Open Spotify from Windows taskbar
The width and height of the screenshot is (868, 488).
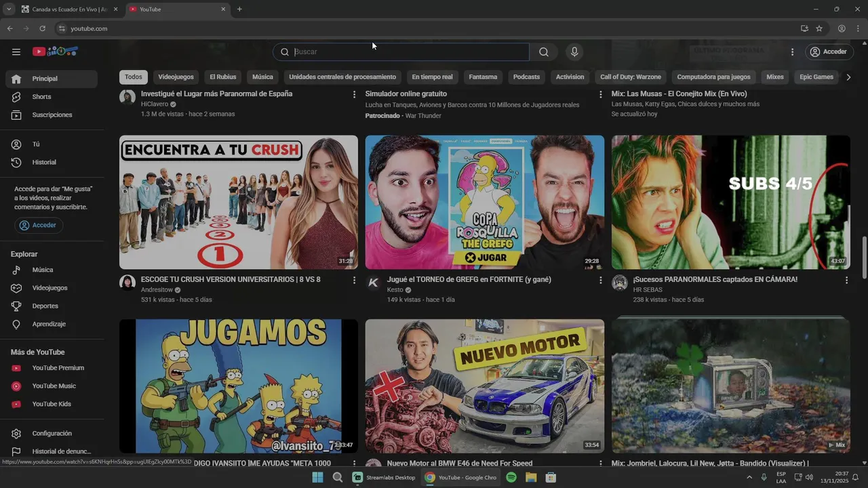pyautogui.click(x=511, y=477)
